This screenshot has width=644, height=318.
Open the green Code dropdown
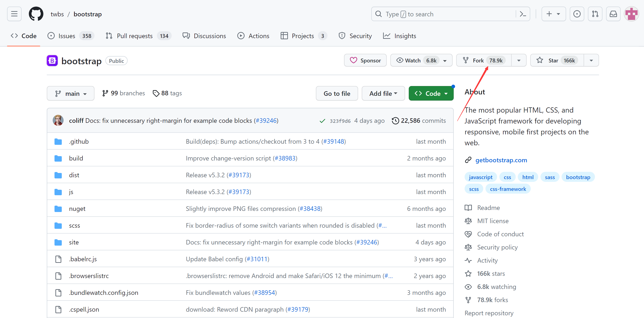[431, 94]
